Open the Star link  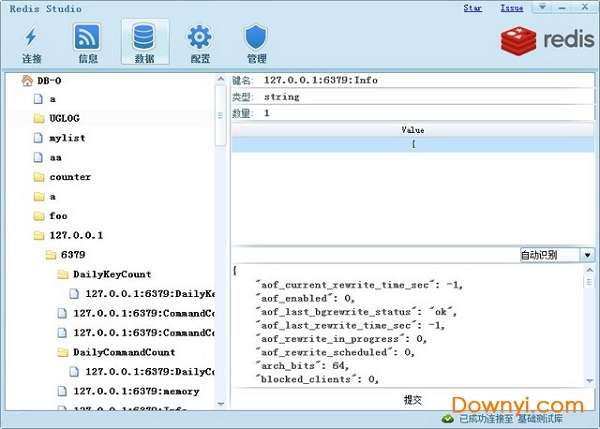472,8
